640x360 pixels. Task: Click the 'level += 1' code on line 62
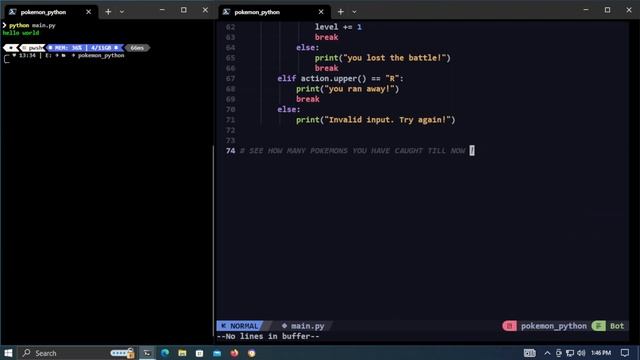pos(338,27)
